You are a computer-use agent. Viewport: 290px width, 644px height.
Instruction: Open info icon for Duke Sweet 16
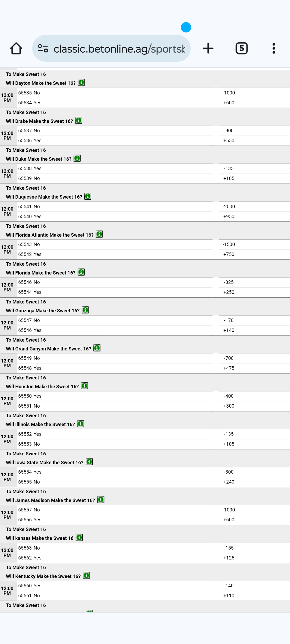tap(77, 159)
